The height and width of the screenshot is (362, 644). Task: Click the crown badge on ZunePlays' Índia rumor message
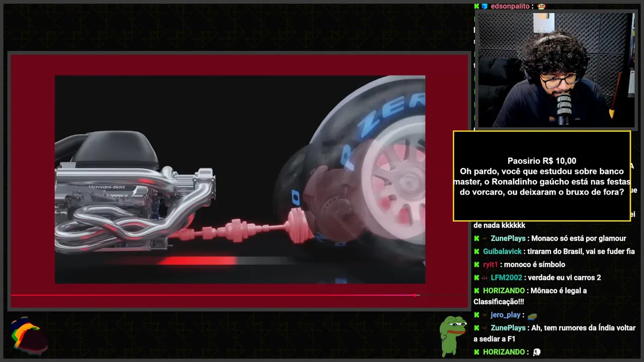point(485,328)
